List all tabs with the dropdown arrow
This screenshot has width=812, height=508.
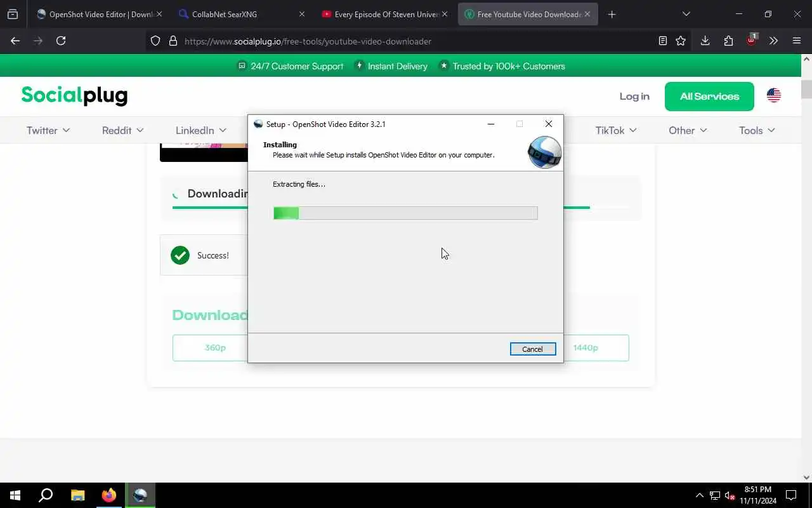(686, 14)
